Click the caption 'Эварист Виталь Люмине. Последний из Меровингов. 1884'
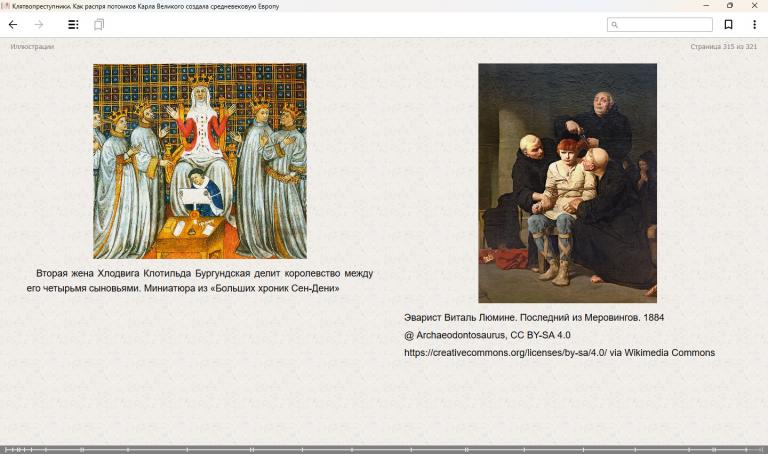 point(534,317)
